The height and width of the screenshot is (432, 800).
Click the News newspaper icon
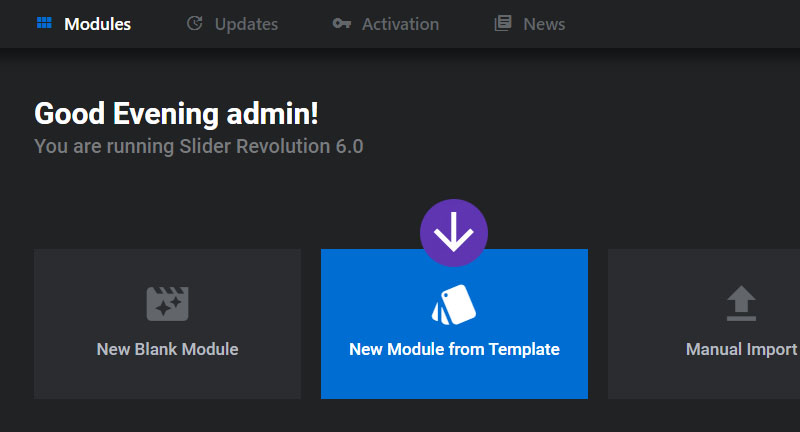[503, 23]
